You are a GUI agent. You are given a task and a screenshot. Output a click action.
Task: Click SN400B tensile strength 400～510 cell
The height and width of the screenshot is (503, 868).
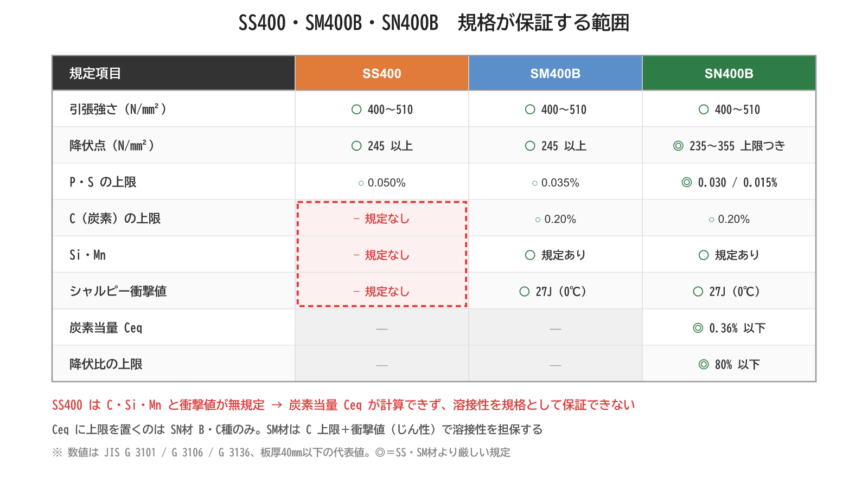(x=729, y=109)
